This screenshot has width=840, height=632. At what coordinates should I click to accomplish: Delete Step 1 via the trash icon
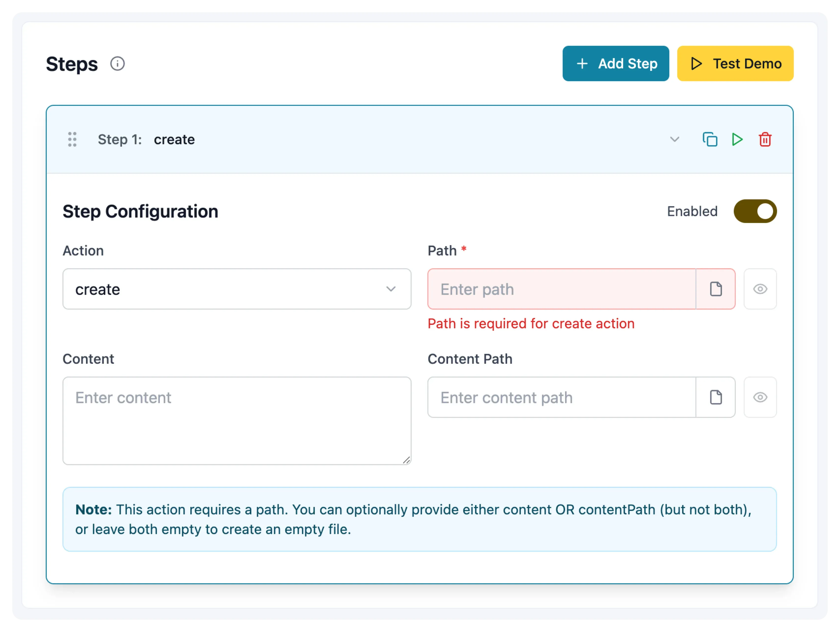765,140
